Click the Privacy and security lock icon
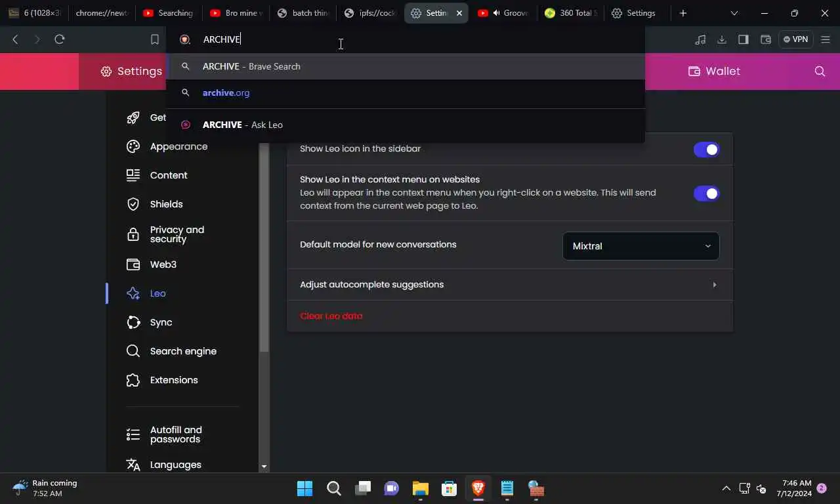Image resolution: width=840 pixels, height=504 pixels. pos(133,234)
